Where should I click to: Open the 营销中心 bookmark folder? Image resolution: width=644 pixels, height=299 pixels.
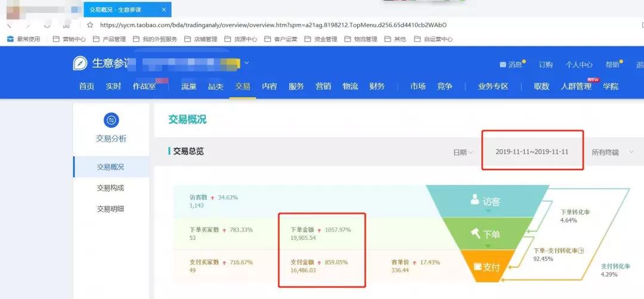pyautogui.click(x=69, y=39)
